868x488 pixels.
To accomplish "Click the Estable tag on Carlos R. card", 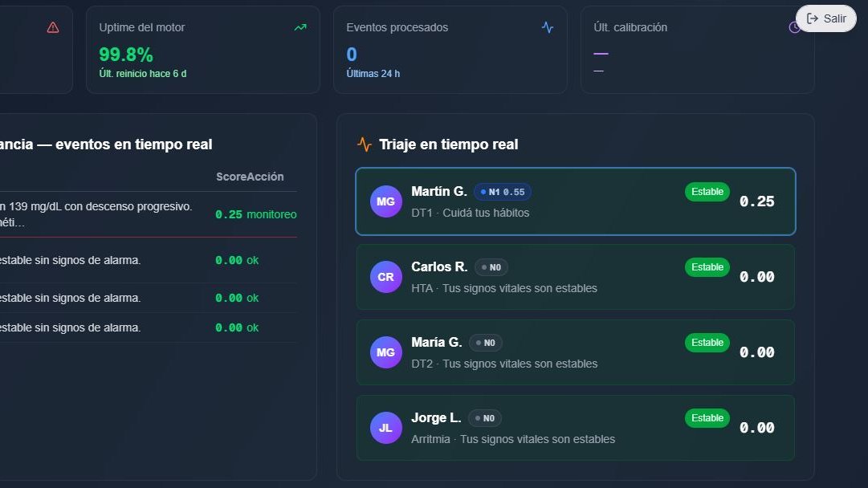I will pyautogui.click(x=707, y=266).
